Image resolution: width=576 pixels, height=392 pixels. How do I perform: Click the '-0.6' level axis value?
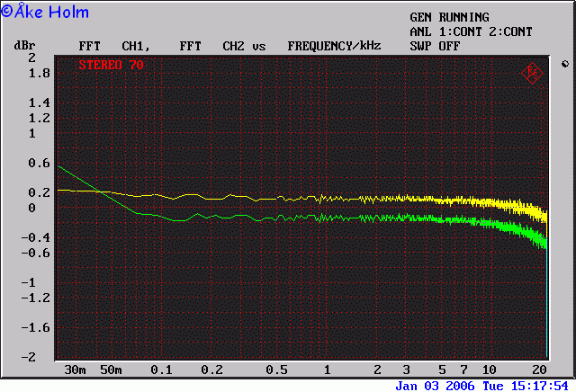[x=35, y=253]
